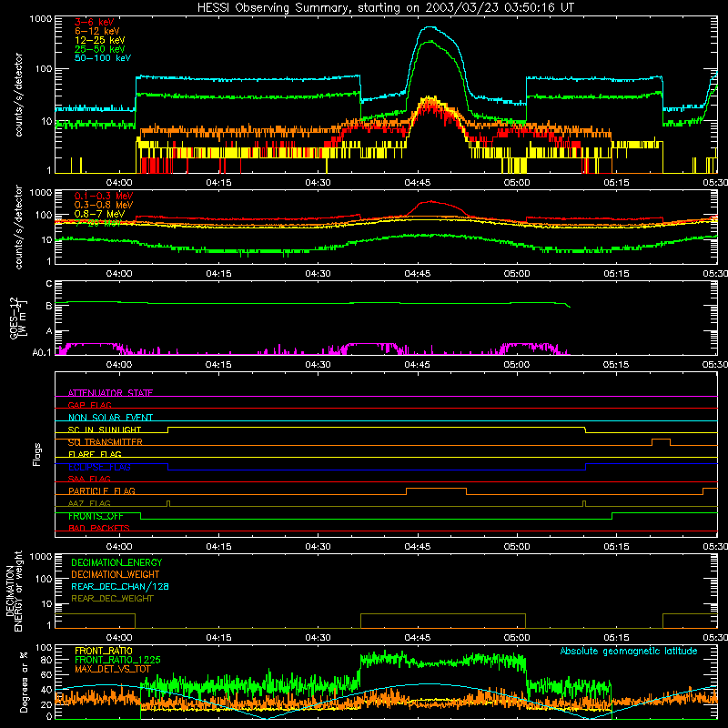Click the GAP_FLAG label
Image resolution: width=728 pixels, height=728 pixels.
tap(89, 405)
